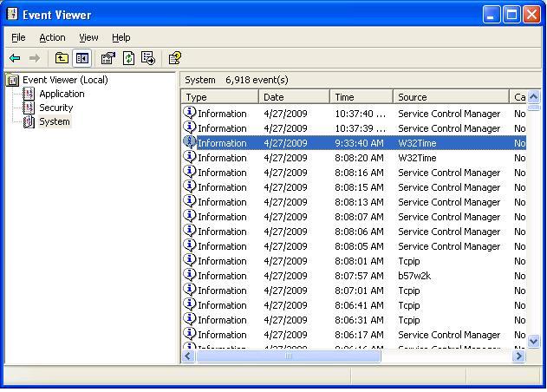Click the Refresh toolbar icon
Viewport: 547px width, 392px height.
(x=128, y=58)
